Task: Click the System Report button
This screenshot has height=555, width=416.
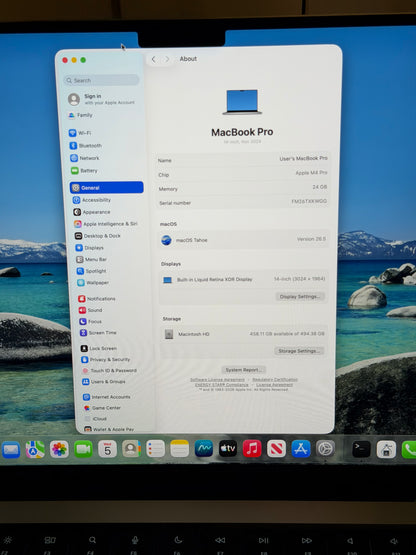Action: pyautogui.click(x=244, y=370)
